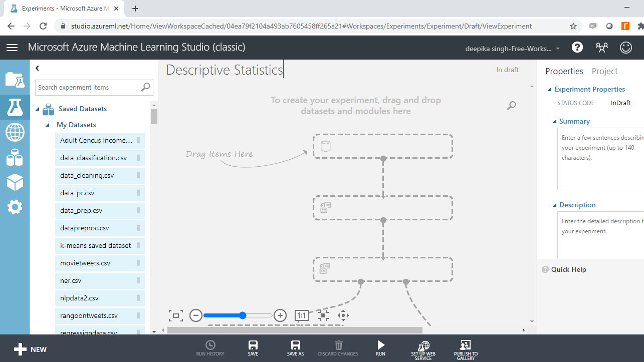Open Run History
The image size is (644, 362).
coord(210,348)
